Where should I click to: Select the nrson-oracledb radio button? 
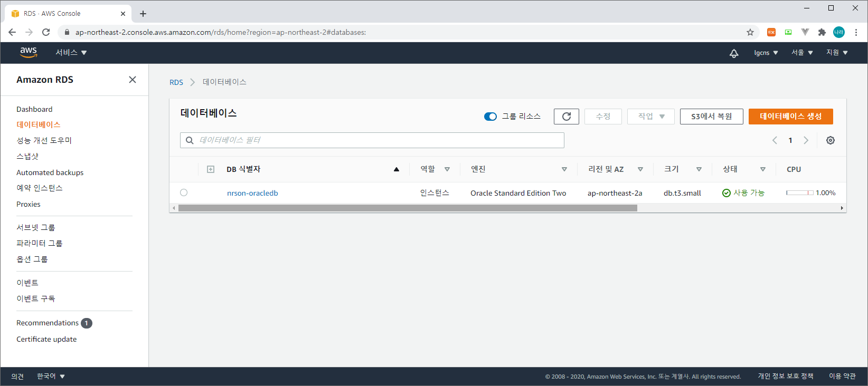[x=184, y=192]
